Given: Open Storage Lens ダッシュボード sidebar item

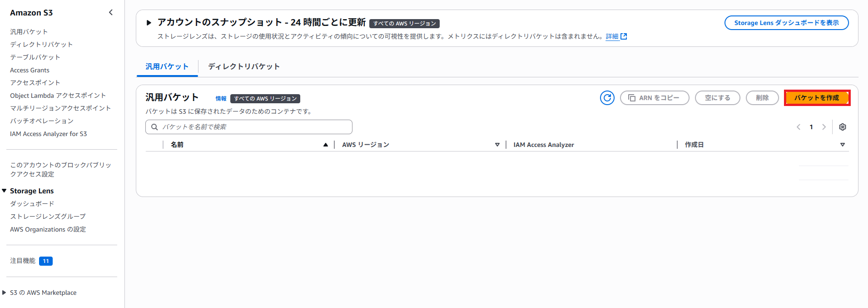Looking at the screenshot, I should [x=32, y=204].
